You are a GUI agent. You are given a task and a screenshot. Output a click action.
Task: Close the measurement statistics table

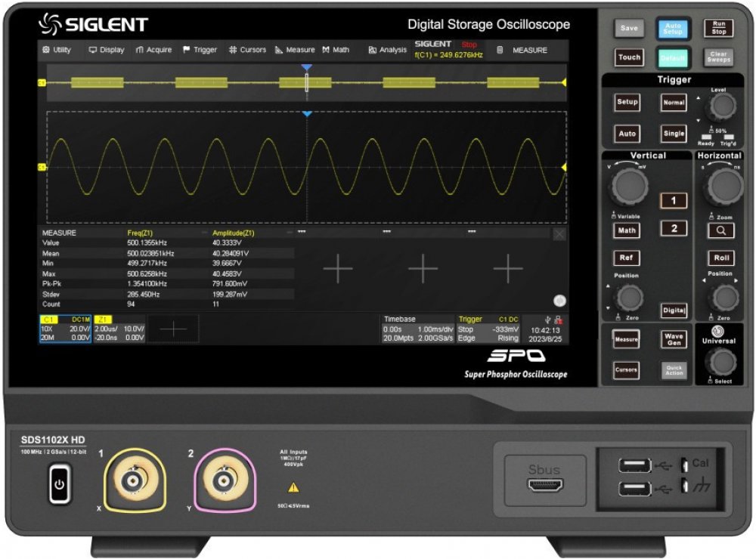point(559,235)
